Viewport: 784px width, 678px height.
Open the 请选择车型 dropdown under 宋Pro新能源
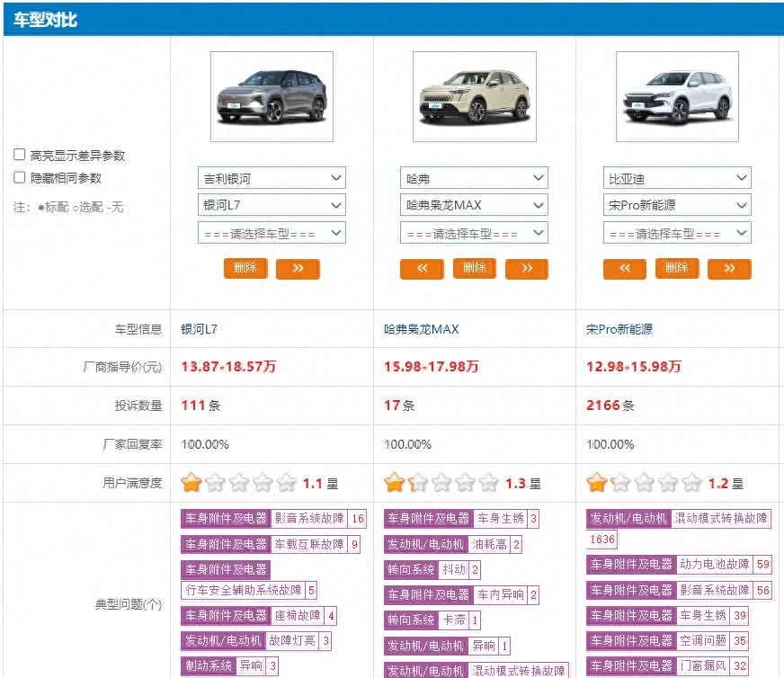click(677, 233)
